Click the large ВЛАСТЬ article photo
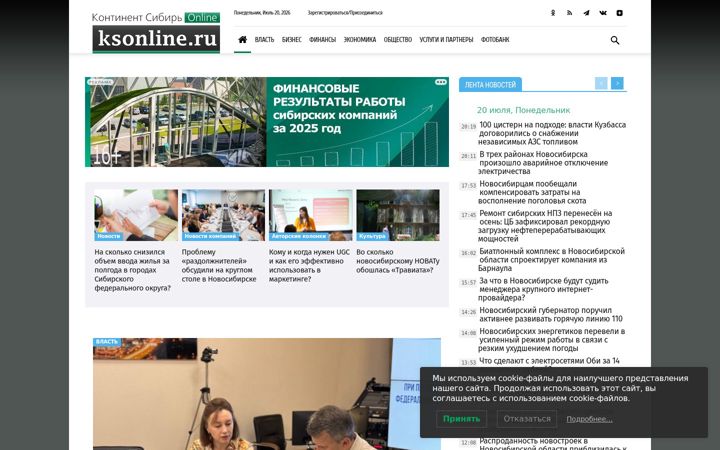720x450 pixels. pyautogui.click(x=267, y=394)
